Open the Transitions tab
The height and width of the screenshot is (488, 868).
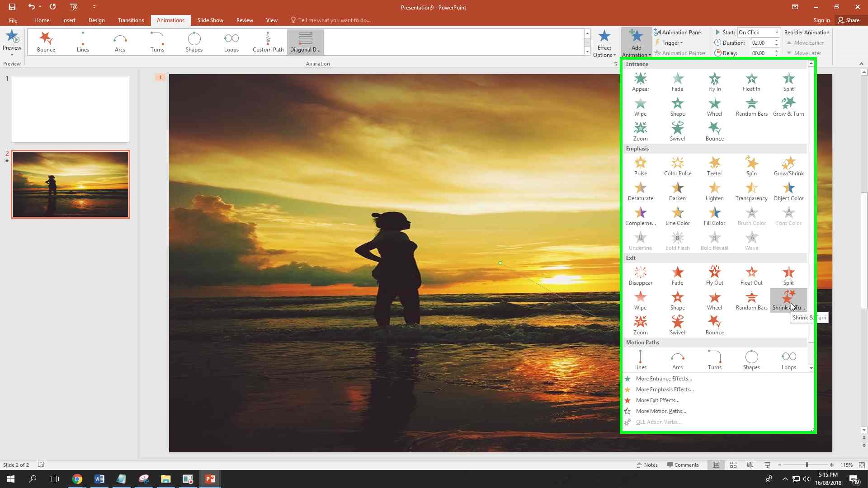pos(131,20)
